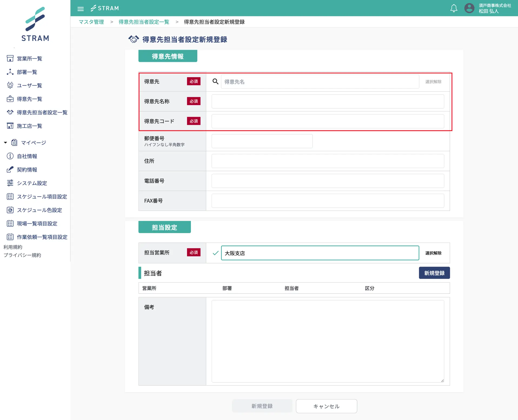Open 施工店一覧 from the sidebar
Screen dimensions: 518x420
pos(29,126)
